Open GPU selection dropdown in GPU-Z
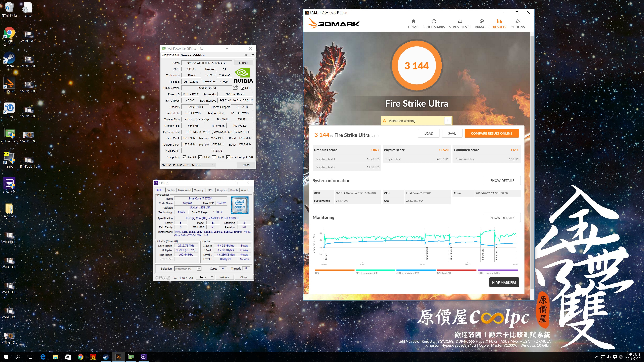Screen dimensions: 644x362 coord(188,165)
